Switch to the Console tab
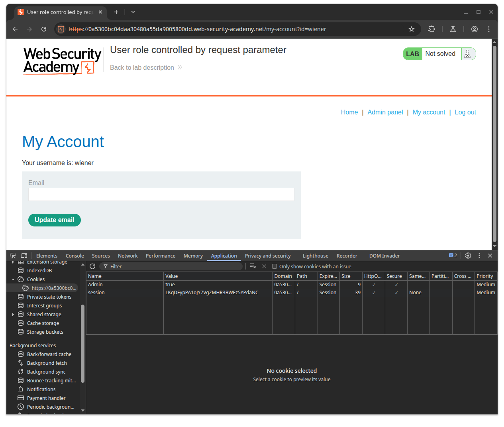The image size is (504, 427). point(75,256)
